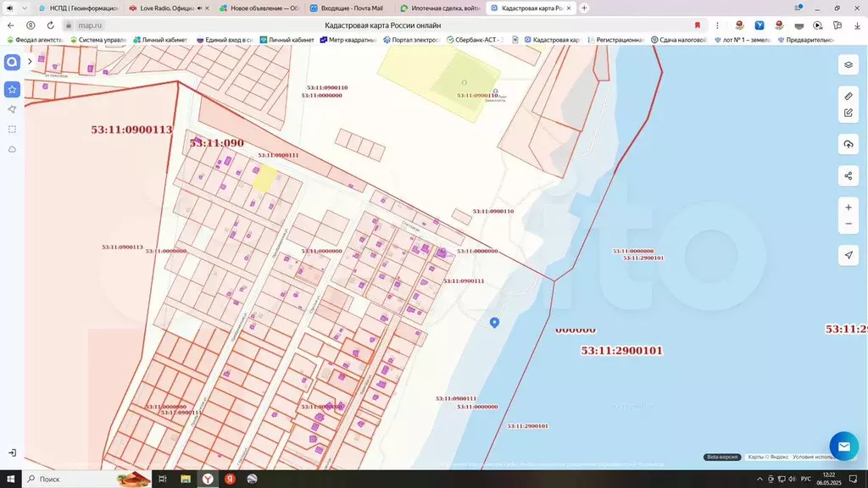Switch to the Ипотечная сделка tab

[x=440, y=8]
